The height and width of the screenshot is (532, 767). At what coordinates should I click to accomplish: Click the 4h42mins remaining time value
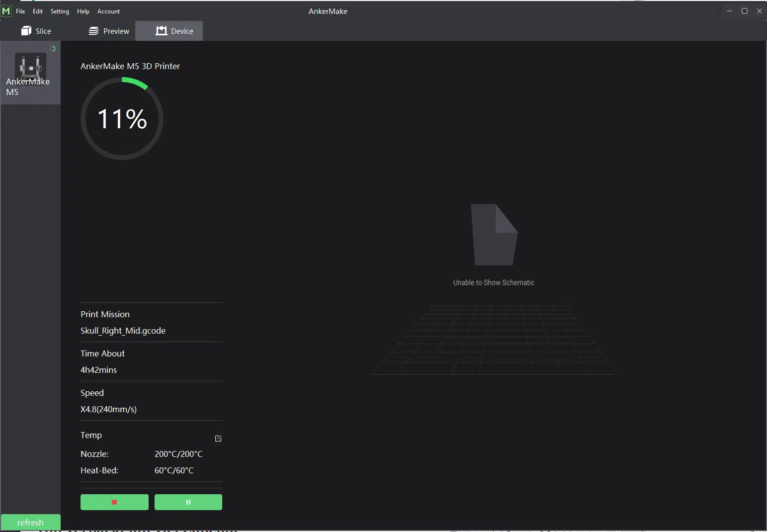point(98,370)
